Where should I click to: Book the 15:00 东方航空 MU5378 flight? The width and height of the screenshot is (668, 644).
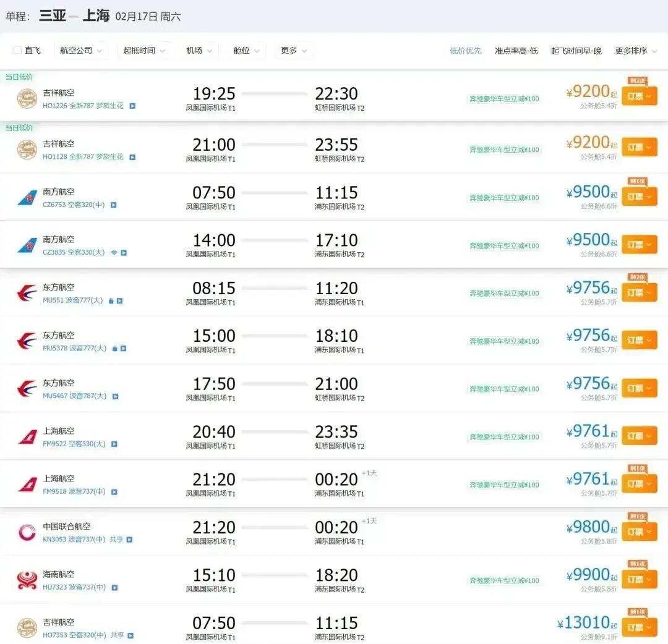pos(639,341)
